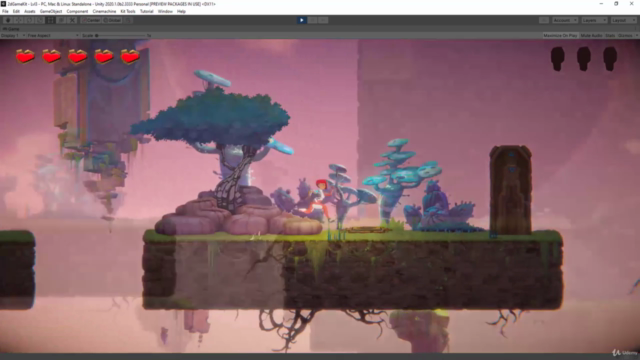Screen dimensions: 640x360
Task: Open the Help menu
Action: click(181, 11)
